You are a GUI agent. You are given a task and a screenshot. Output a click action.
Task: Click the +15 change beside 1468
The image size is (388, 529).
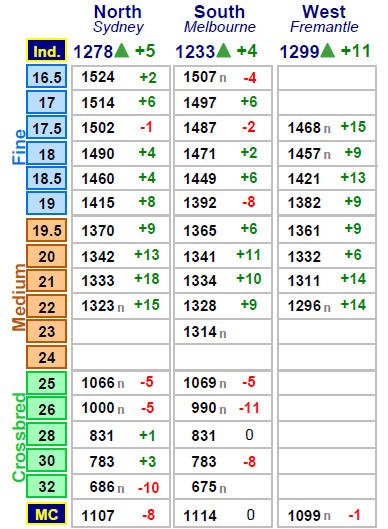click(353, 127)
